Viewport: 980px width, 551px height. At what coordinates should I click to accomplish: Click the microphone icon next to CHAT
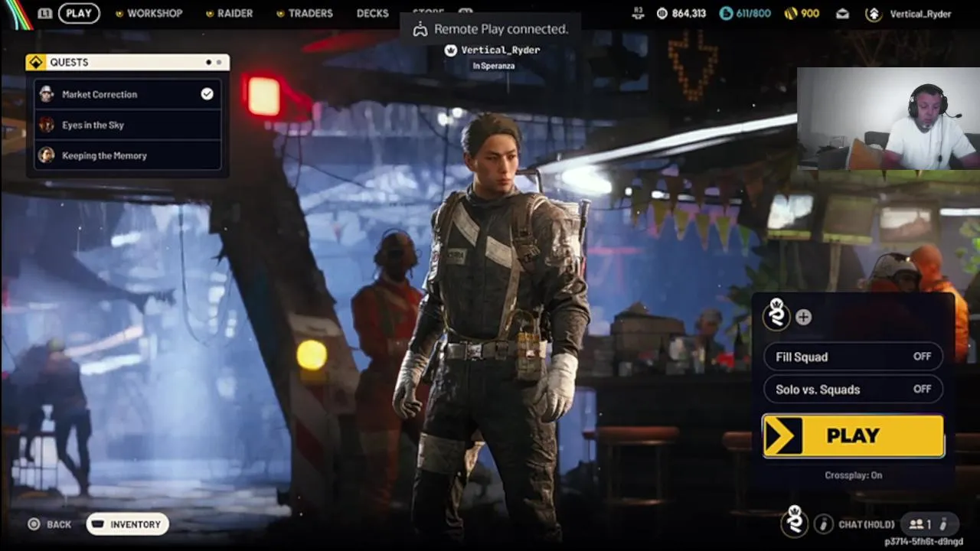824,524
